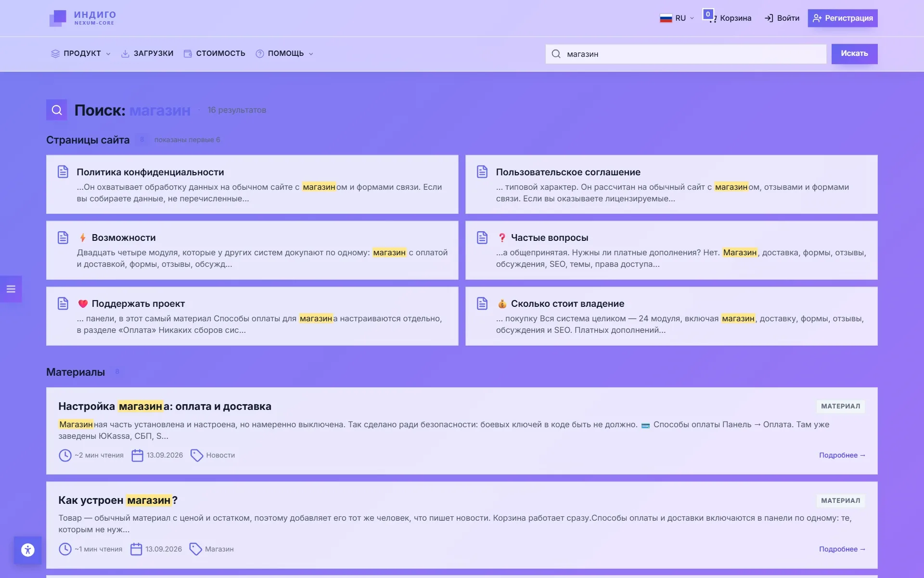
Task: Open the Частые вопросы page result
Action: click(x=671, y=250)
